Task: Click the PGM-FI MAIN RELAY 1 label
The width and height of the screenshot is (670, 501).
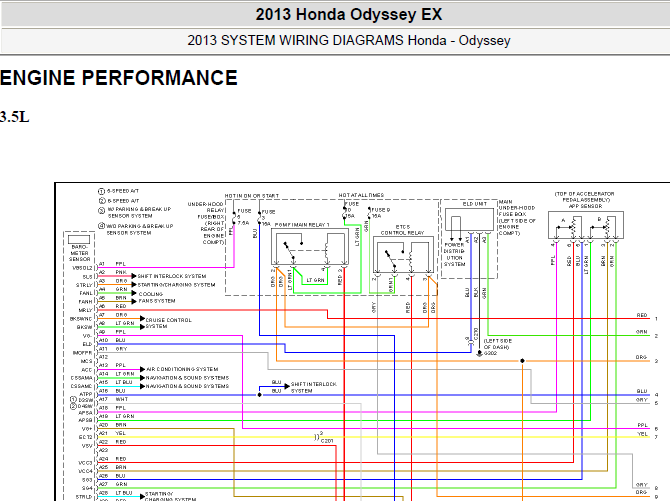Action: pyautogui.click(x=302, y=225)
